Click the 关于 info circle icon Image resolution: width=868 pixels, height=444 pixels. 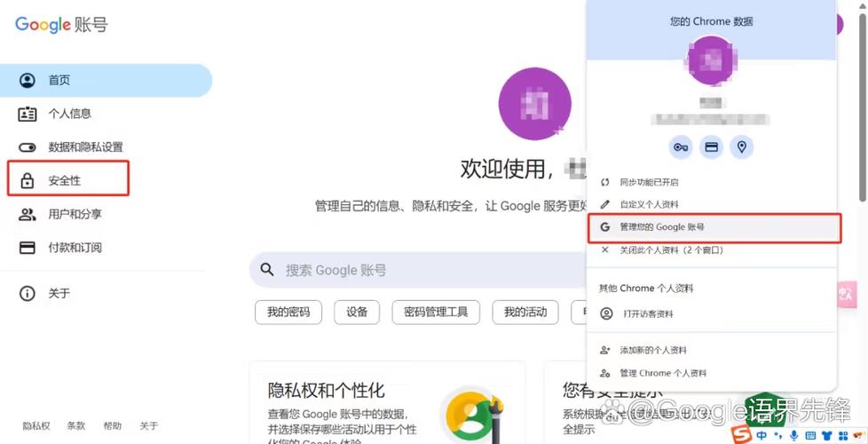[28, 293]
